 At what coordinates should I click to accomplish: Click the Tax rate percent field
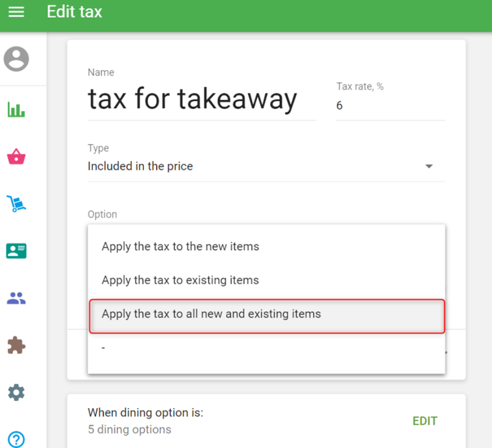coord(390,106)
